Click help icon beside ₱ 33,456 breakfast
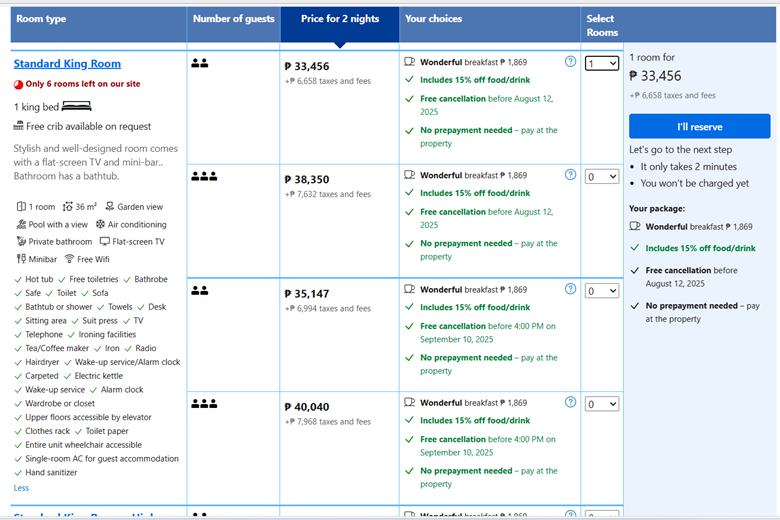Image resolution: width=780 pixels, height=520 pixels. 570,62
